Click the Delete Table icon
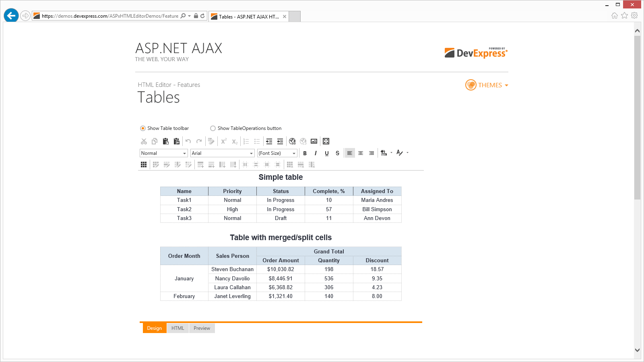Viewport: 644px width, 362px height. point(290,165)
